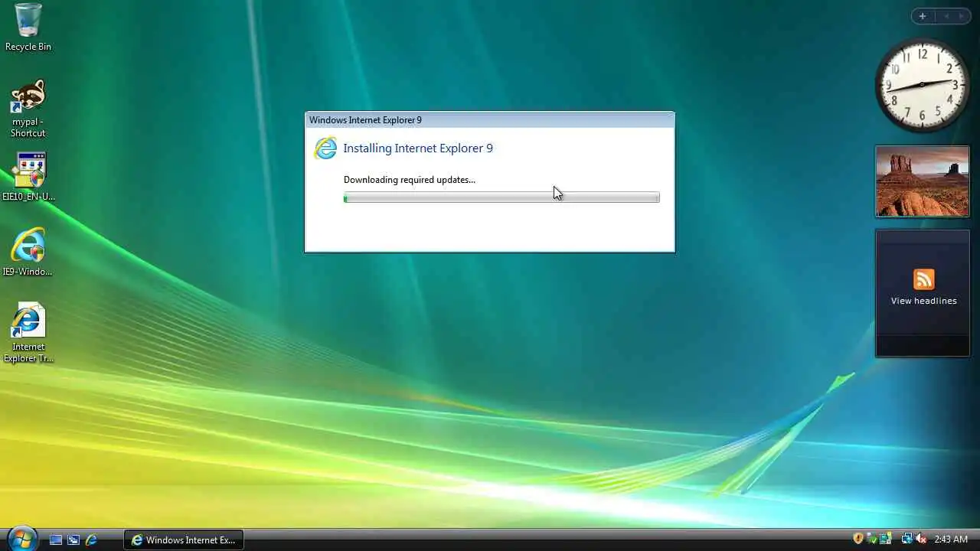Click the sidebar previous page arrow
The height and width of the screenshot is (551, 980).
coord(946,16)
